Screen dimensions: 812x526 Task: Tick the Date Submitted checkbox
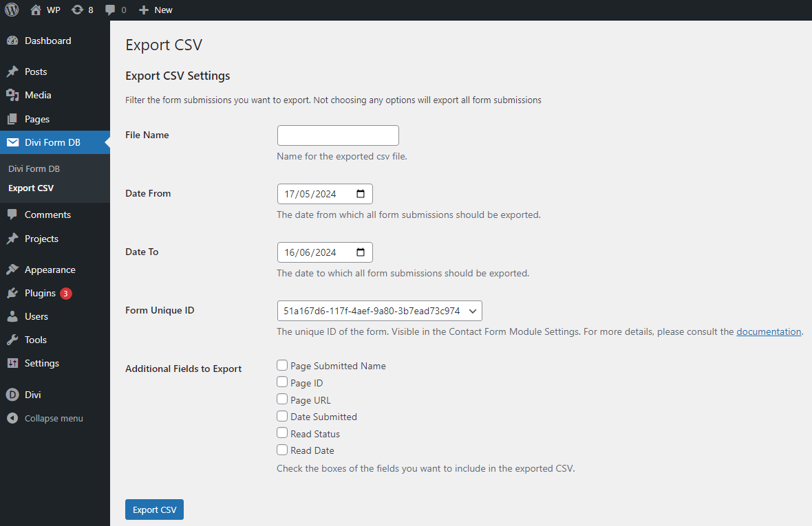[282, 417]
